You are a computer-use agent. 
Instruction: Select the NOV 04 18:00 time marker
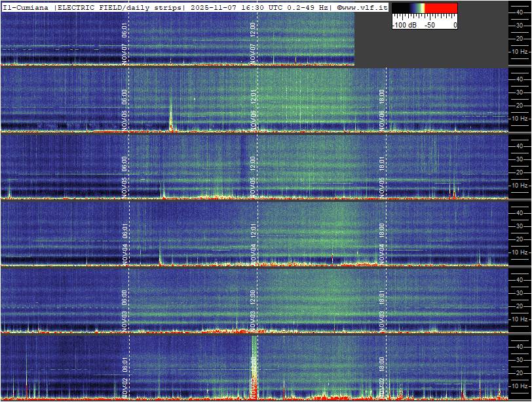[382, 243]
